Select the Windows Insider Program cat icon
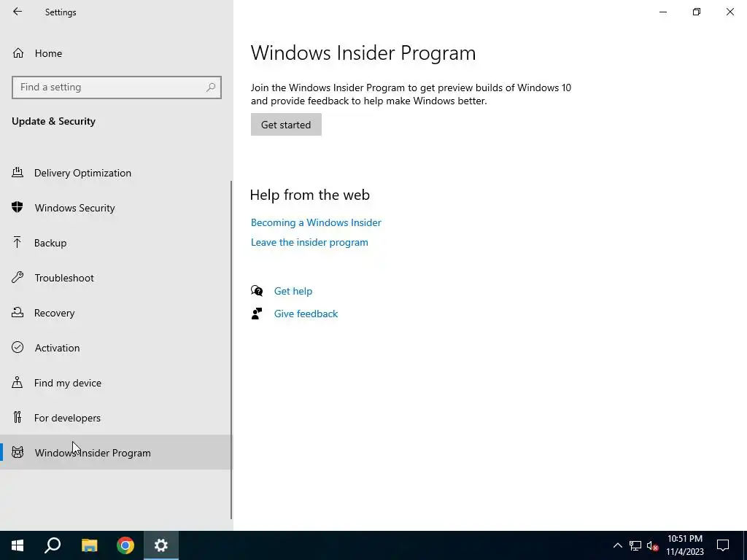This screenshot has width=747, height=560. [18, 452]
